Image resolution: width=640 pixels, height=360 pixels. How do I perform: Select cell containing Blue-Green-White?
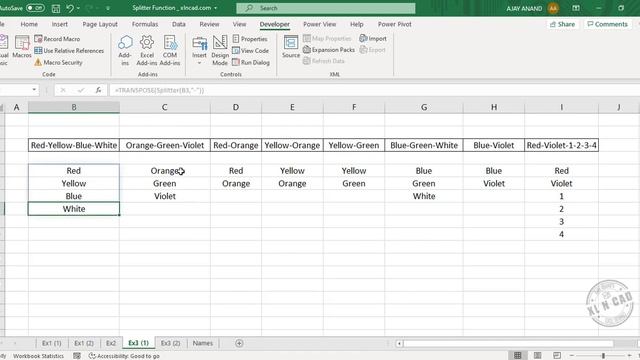click(x=424, y=145)
